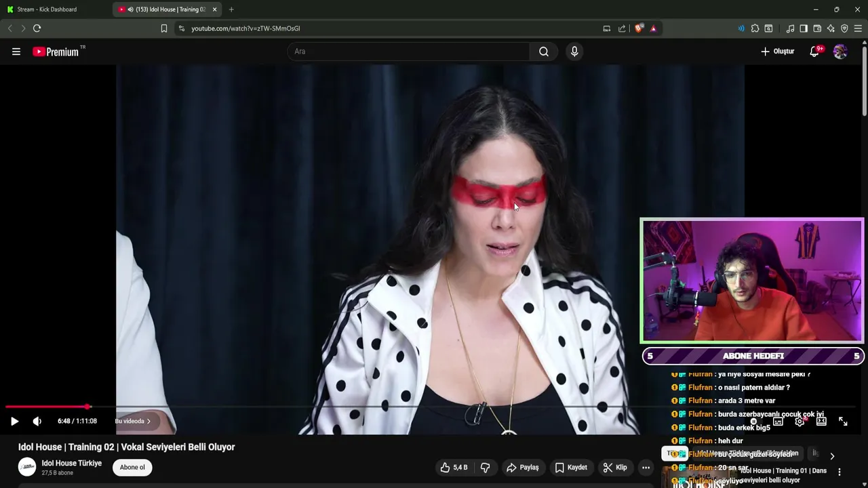
Task: Open the Leo AI sparkle icon
Action: pyautogui.click(x=831, y=28)
